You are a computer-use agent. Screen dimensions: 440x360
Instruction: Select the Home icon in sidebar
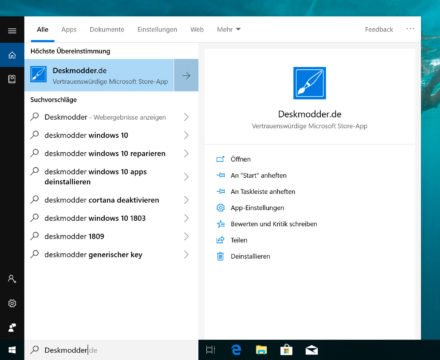[x=12, y=55]
